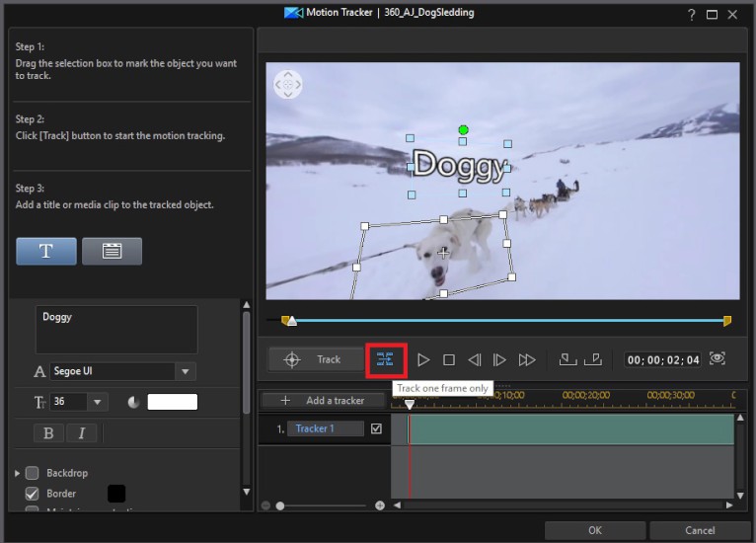
Task: Select the add title T button
Action: pos(46,251)
